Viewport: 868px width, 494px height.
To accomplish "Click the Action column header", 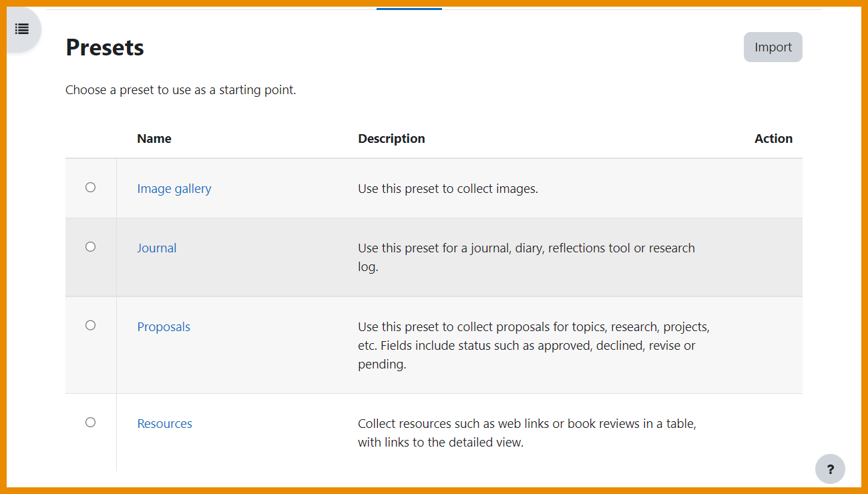I will [773, 139].
